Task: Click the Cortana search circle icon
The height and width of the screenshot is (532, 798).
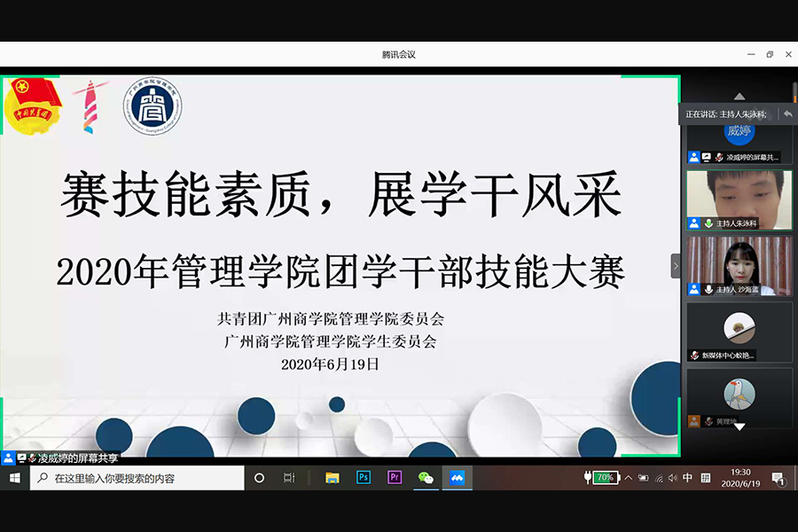Action: (x=258, y=477)
